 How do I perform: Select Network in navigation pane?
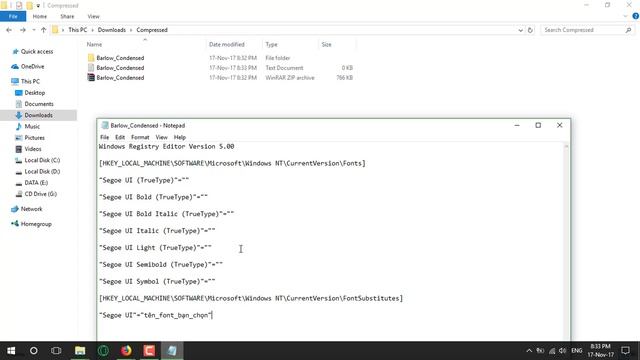[31, 209]
